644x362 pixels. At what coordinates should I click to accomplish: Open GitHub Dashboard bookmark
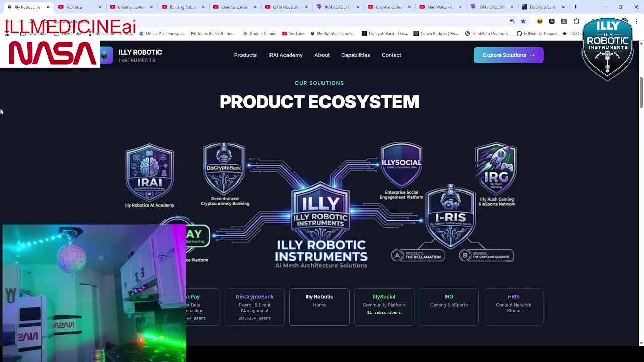pos(536,33)
